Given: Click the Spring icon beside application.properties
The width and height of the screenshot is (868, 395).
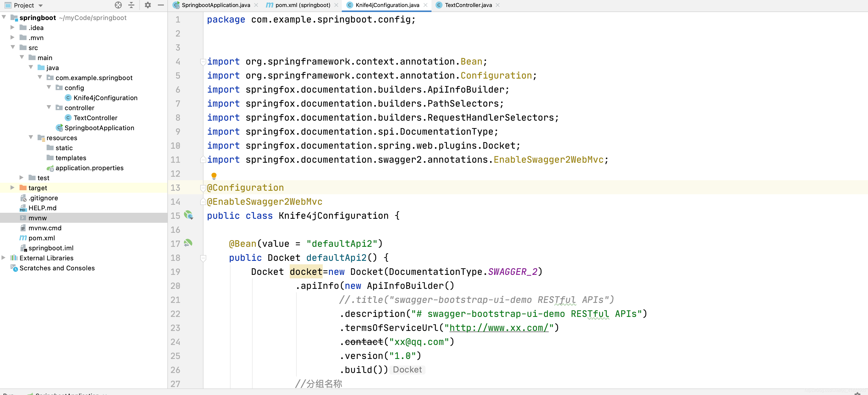Looking at the screenshot, I should (51, 168).
